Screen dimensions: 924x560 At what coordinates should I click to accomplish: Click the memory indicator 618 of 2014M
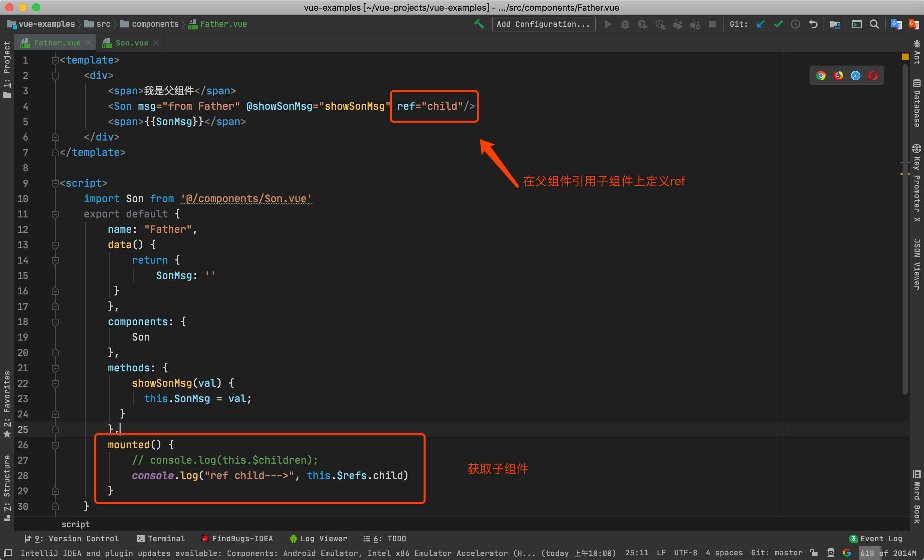click(x=888, y=553)
